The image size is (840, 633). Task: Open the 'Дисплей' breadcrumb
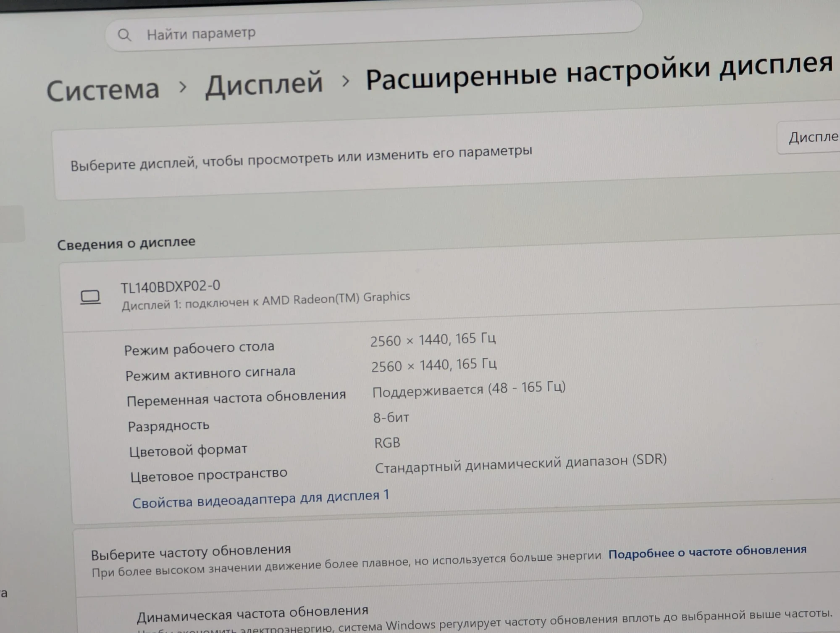click(x=264, y=84)
